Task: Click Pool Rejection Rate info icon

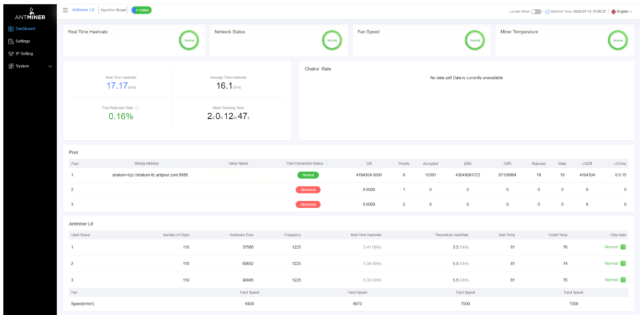Action: [x=138, y=108]
